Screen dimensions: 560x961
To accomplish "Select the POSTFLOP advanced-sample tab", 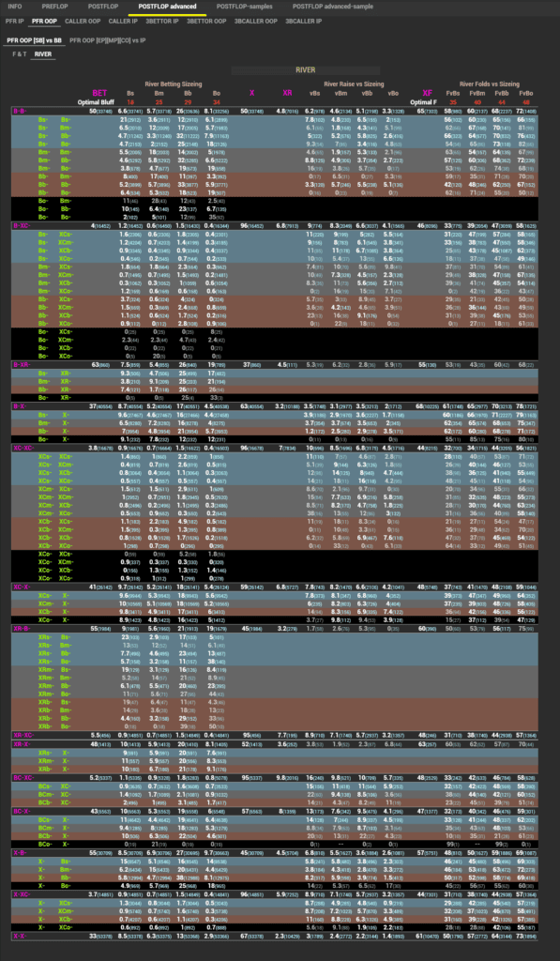I will coord(333,7).
